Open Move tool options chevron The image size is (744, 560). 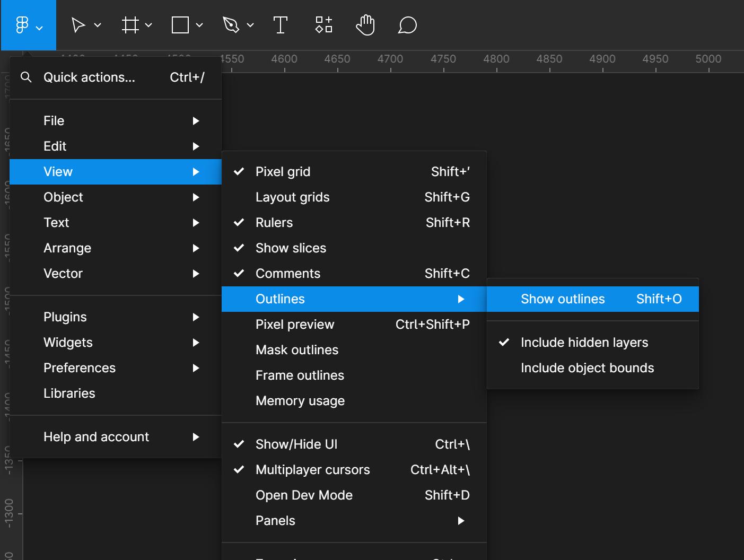(x=98, y=25)
